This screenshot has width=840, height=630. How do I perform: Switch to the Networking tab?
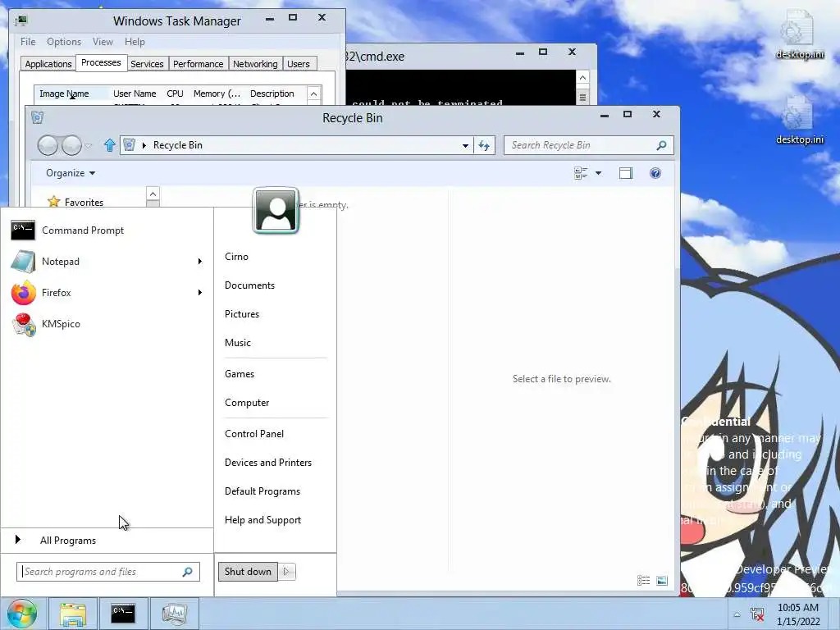pyautogui.click(x=255, y=64)
